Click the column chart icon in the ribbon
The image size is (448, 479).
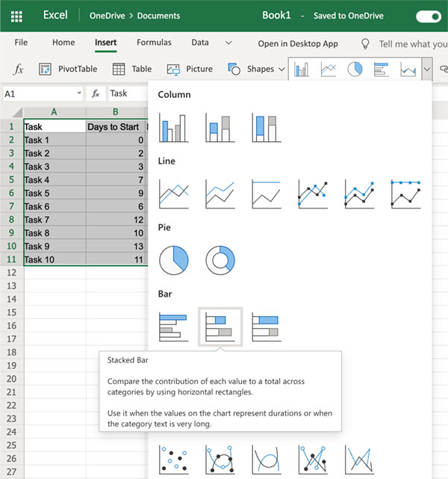coord(302,69)
